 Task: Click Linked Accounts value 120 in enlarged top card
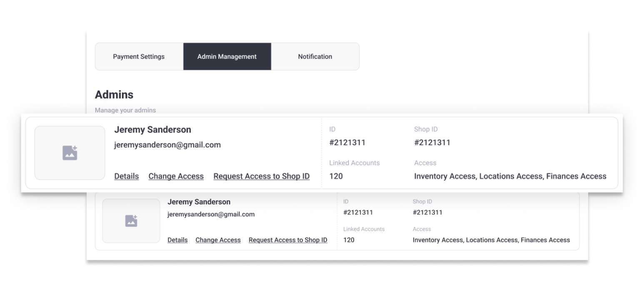pos(336,176)
